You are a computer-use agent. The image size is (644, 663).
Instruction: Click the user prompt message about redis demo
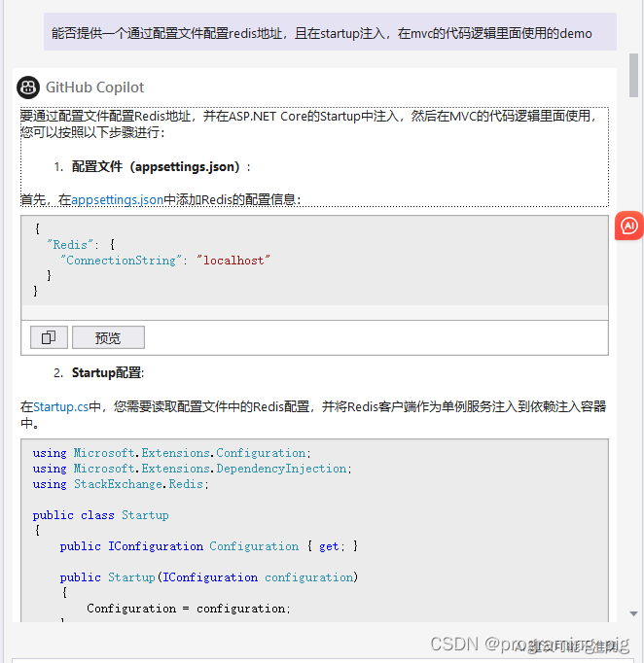coord(330,32)
